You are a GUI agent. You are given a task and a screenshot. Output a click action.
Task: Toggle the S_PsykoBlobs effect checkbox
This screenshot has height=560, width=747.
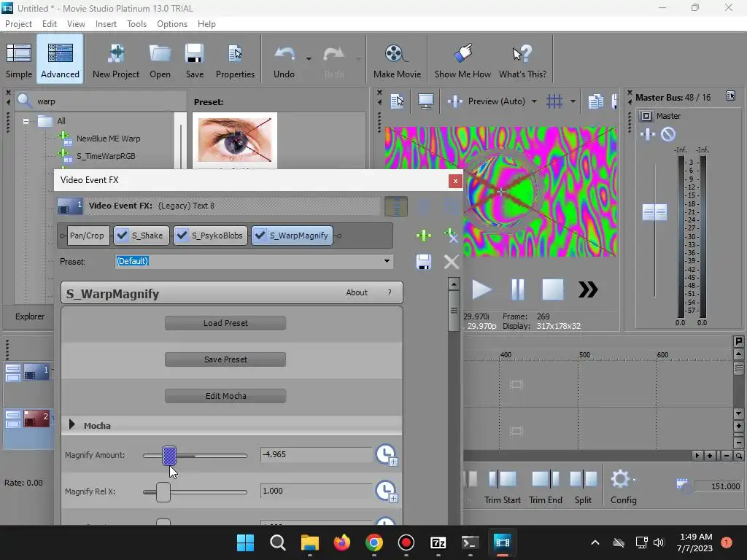(182, 236)
